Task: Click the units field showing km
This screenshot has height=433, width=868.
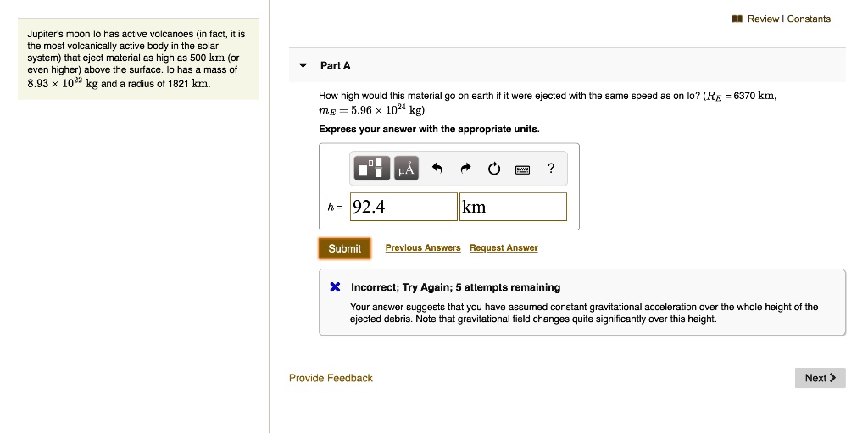Action: pyautogui.click(x=513, y=207)
